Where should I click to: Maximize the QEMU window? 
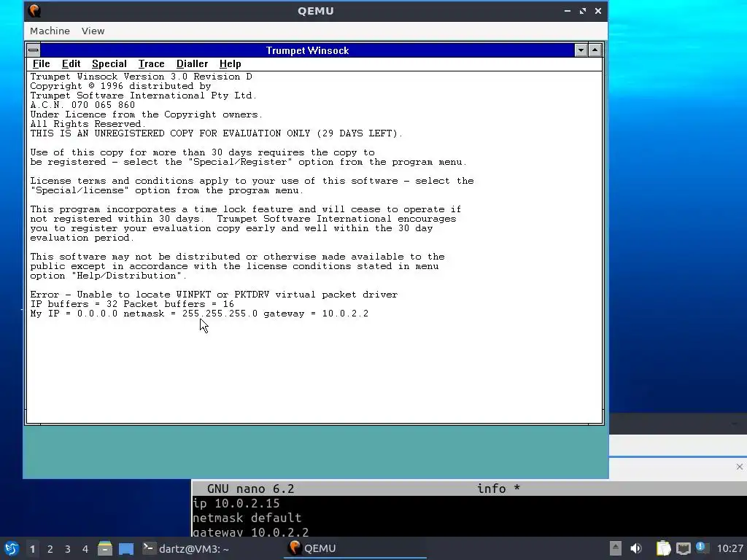[x=583, y=10]
